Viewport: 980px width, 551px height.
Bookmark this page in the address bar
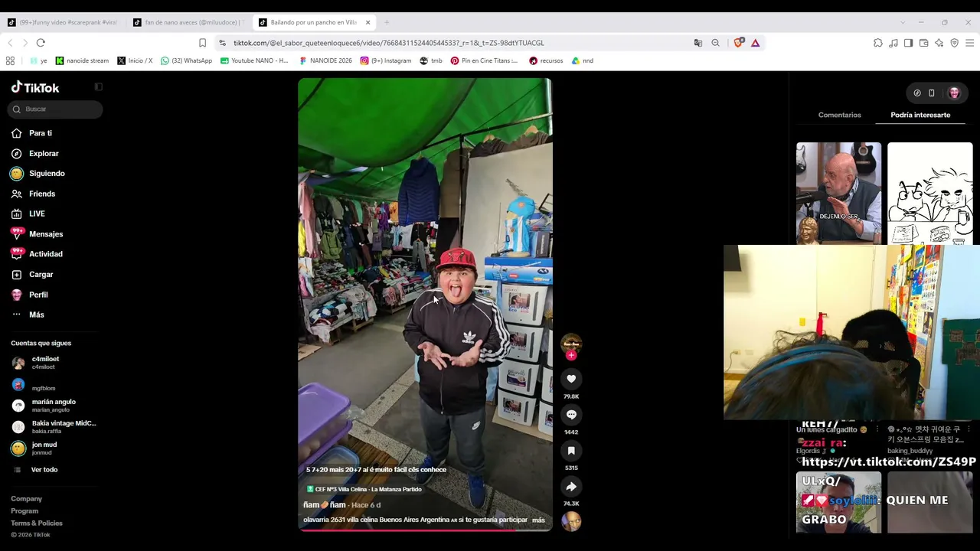[202, 43]
